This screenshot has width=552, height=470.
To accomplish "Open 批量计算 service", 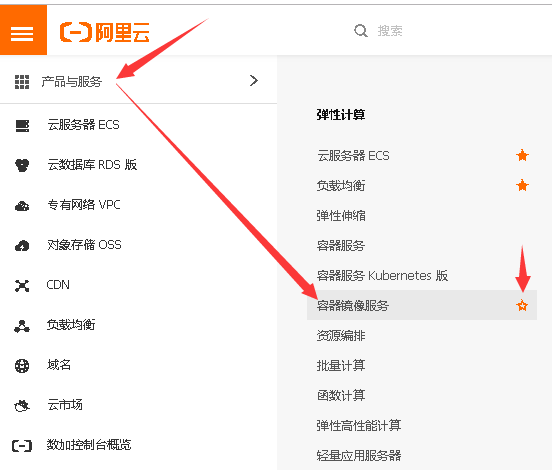I will tap(341, 365).
